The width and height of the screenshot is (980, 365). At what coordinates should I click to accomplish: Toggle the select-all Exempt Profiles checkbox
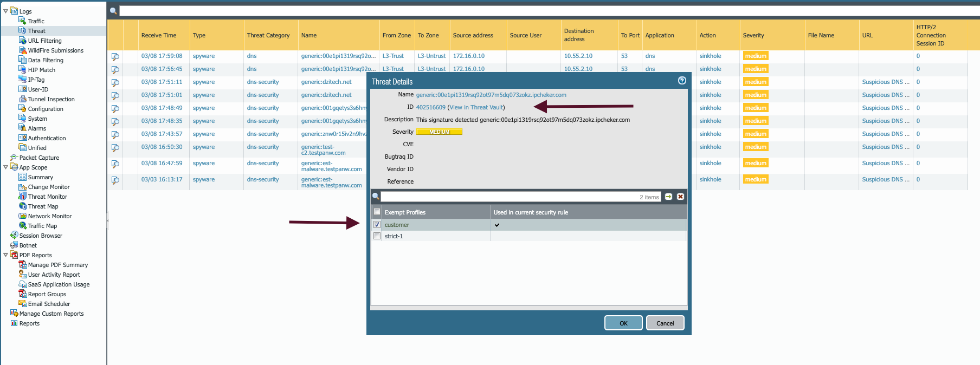click(x=377, y=212)
